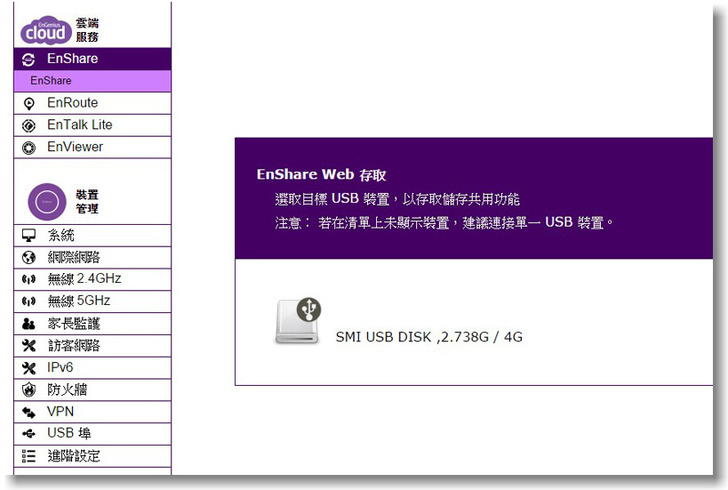Click the arrows icon beside VPN
728x490 pixels.
click(29, 412)
